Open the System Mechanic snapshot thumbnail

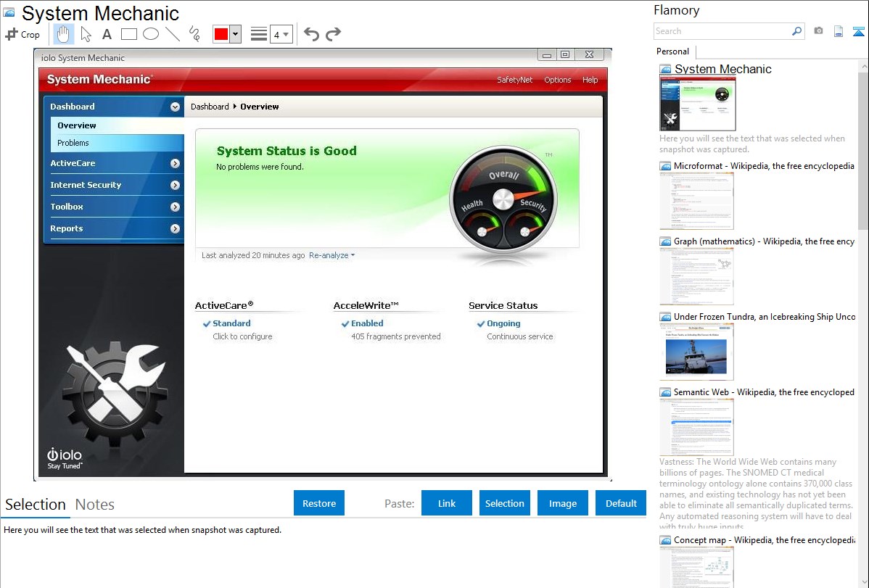[698, 104]
